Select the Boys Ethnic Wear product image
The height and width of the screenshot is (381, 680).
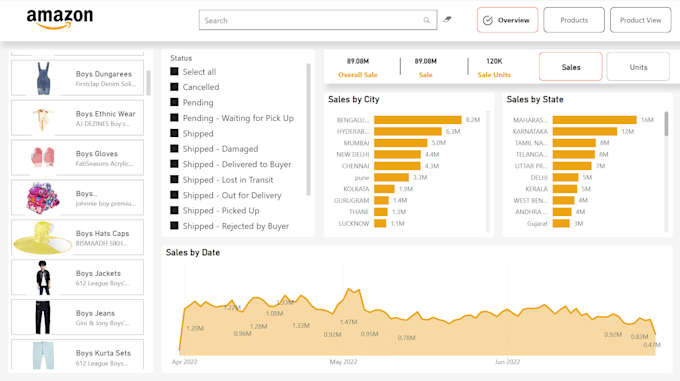pos(42,119)
